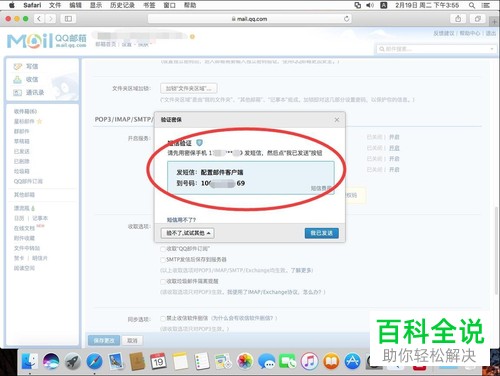Open the Safari menu in menu bar
This screenshot has height=376, width=500.
[x=32, y=5]
